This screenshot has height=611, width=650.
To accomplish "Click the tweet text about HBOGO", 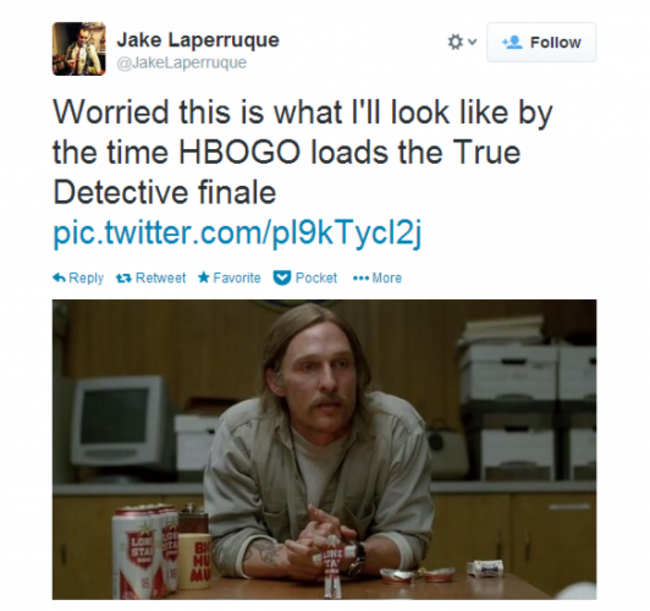I will click(303, 152).
